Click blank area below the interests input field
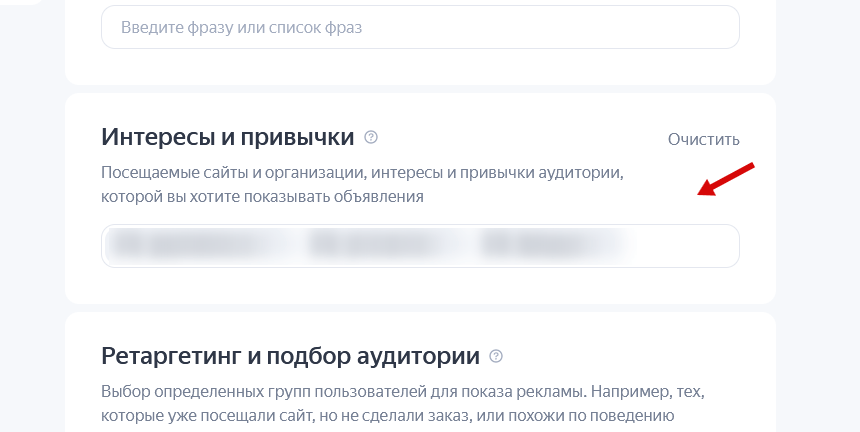 420,285
